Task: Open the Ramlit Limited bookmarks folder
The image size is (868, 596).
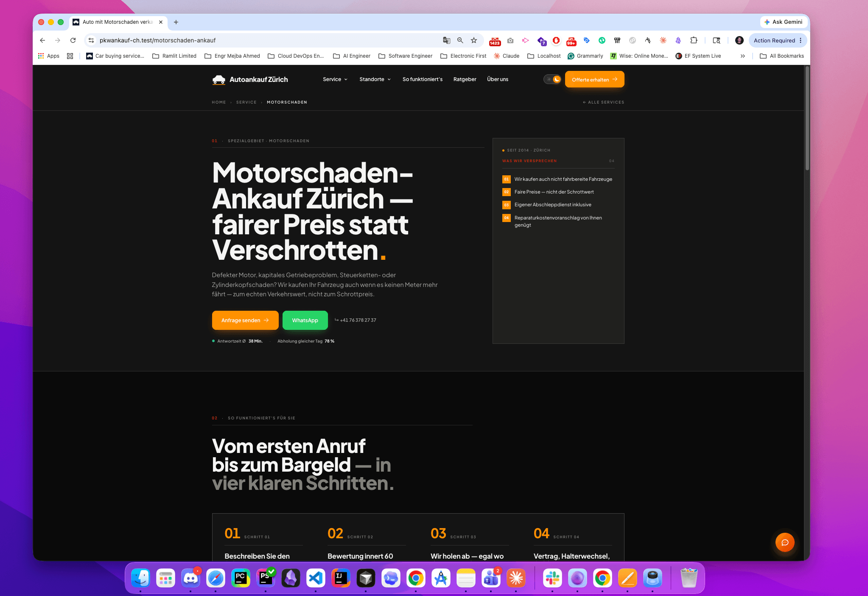Action: (x=174, y=56)
